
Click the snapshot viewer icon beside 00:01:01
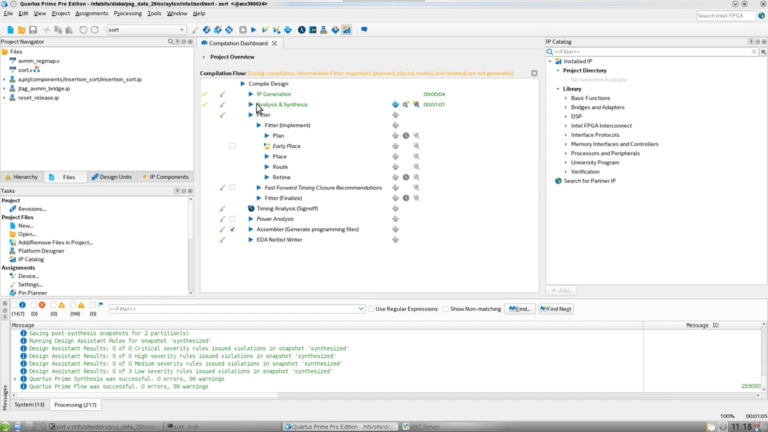416,104
